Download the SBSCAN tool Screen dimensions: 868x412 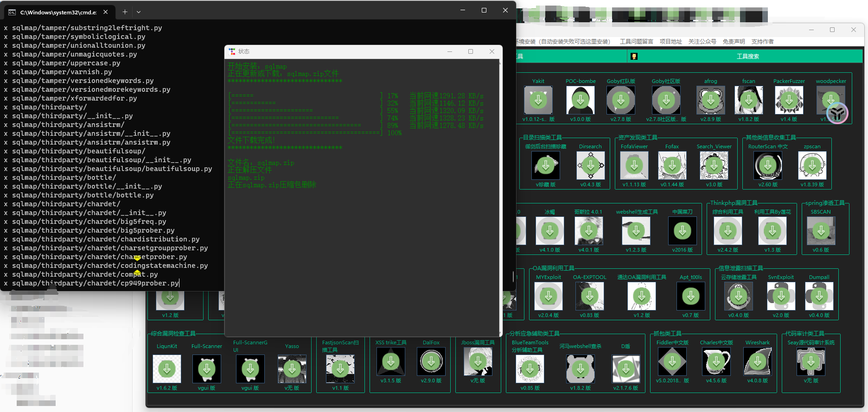click(821, 231)
